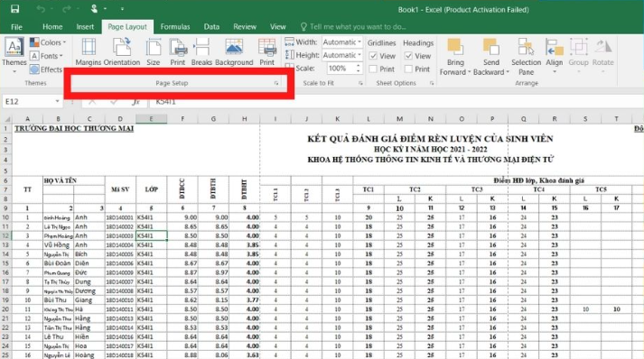The image size is (644, 359).
Task: Click the Group objects button
Action: coord(578,56)
